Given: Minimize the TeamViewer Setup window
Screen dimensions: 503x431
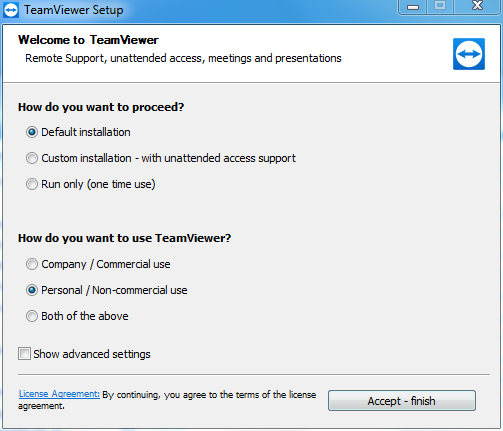Looking at the screenshot, I should click(x=413, y=7).
